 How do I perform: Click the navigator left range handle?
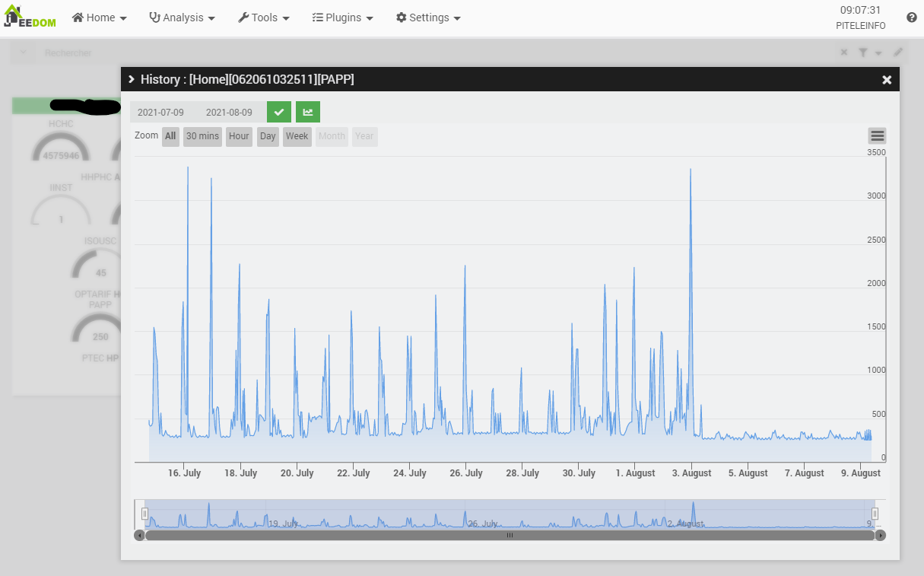pyautogui.click(x=144, y=514)
